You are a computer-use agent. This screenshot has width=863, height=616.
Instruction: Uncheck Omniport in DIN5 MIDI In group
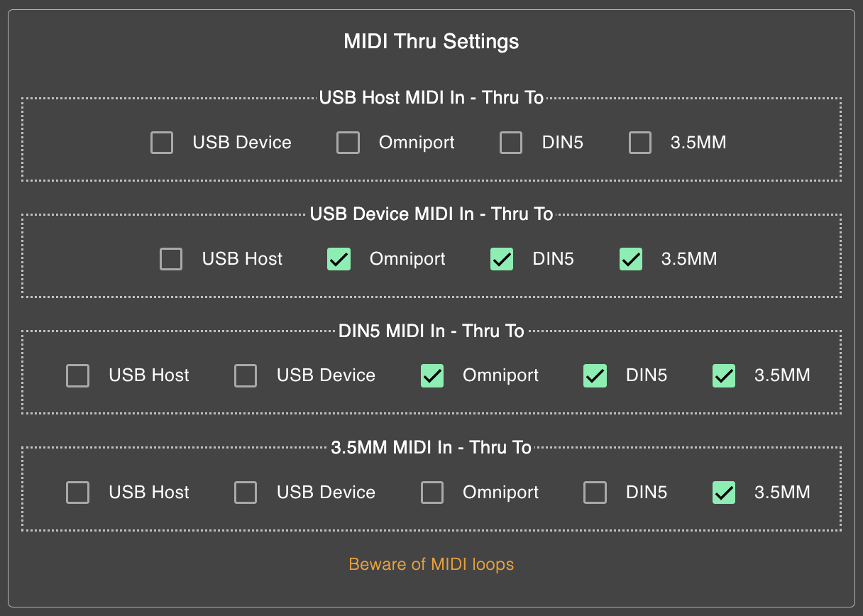tap(432, 375)
